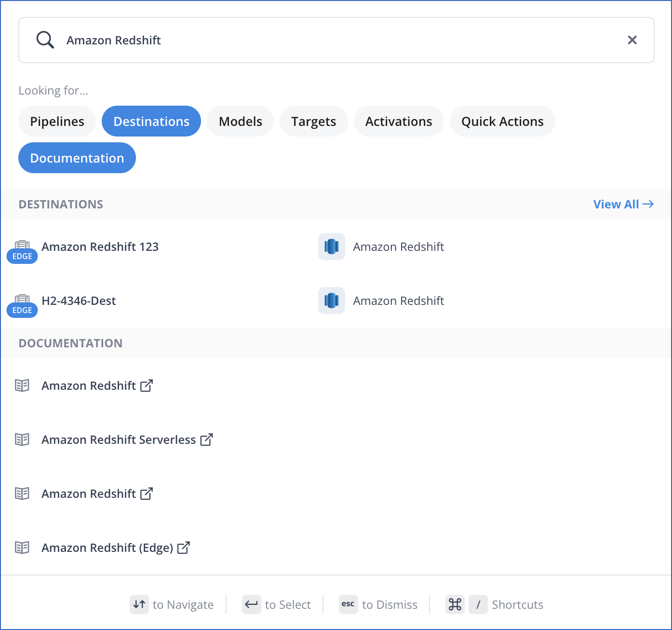Click external link icon beside Amazon Redshift (Edge)
Viewport: 672px width, 630px height.
click(x=184, y=548)
